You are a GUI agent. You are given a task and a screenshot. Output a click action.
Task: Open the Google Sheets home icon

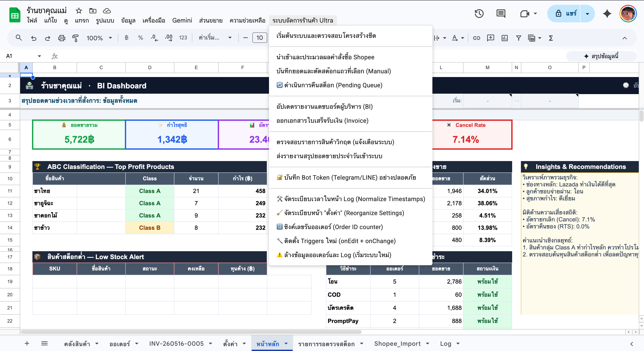point(15,15)
